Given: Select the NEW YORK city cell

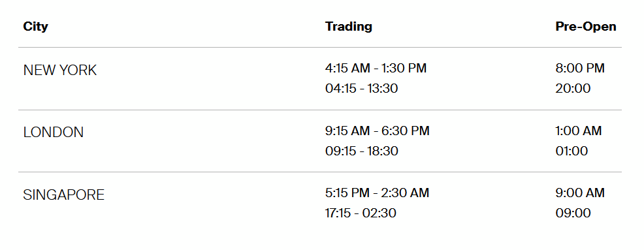Looking at the screenshot, I should [x=60, y=70].
